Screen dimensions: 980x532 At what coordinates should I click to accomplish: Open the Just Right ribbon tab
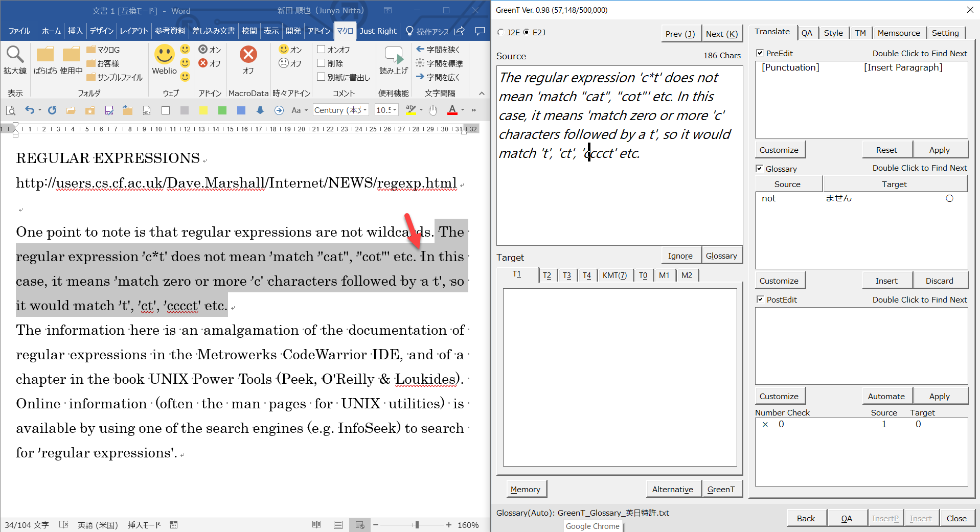tap(378, 31)
